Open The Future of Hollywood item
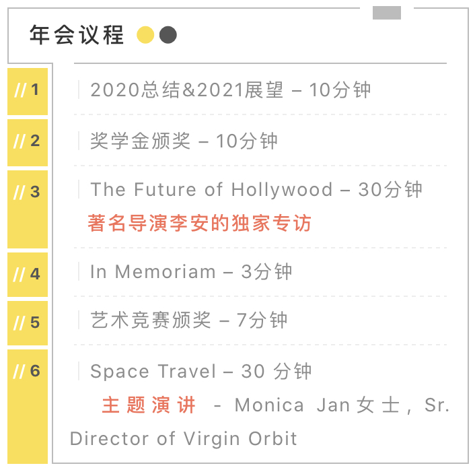 point(256,190)
